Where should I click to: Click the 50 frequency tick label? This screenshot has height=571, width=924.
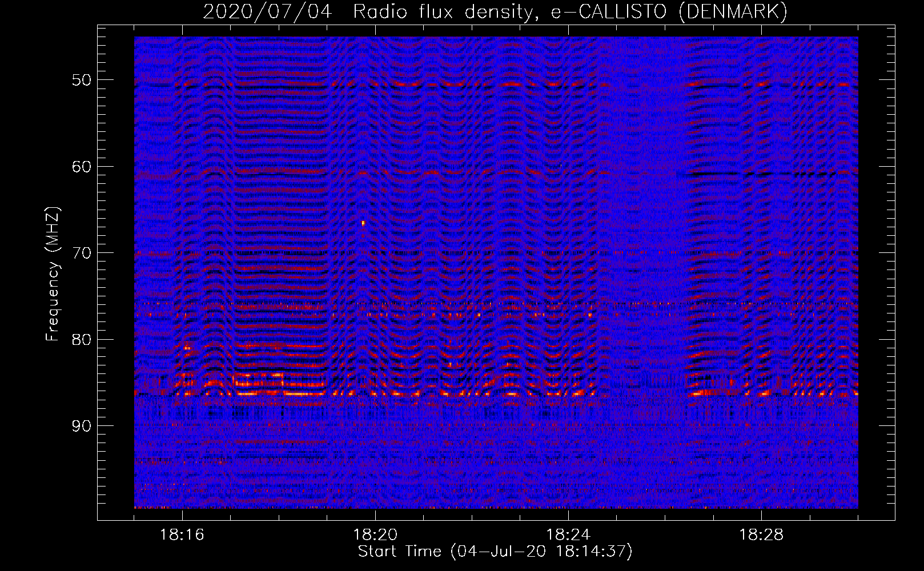click(x=81, y=80)
